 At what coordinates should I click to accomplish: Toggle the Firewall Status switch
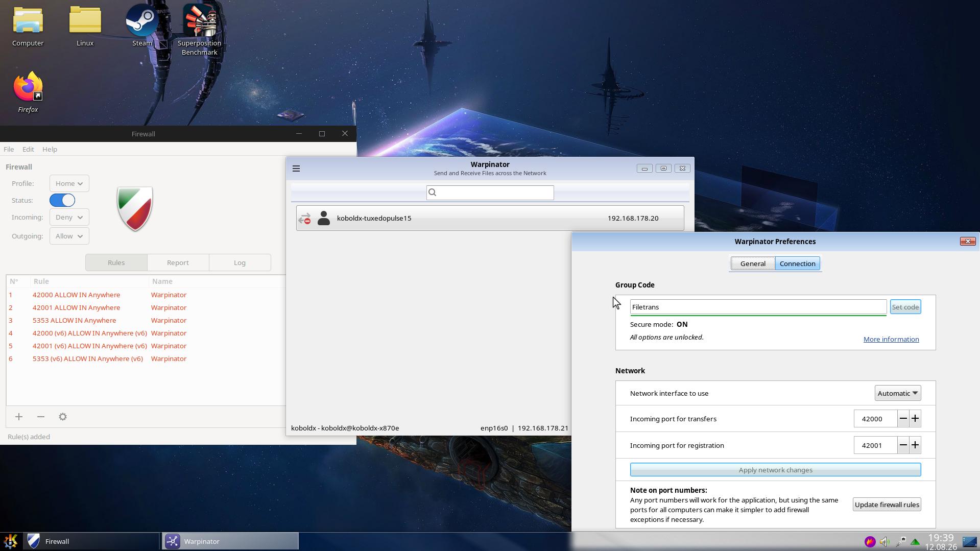pos(62,200)
